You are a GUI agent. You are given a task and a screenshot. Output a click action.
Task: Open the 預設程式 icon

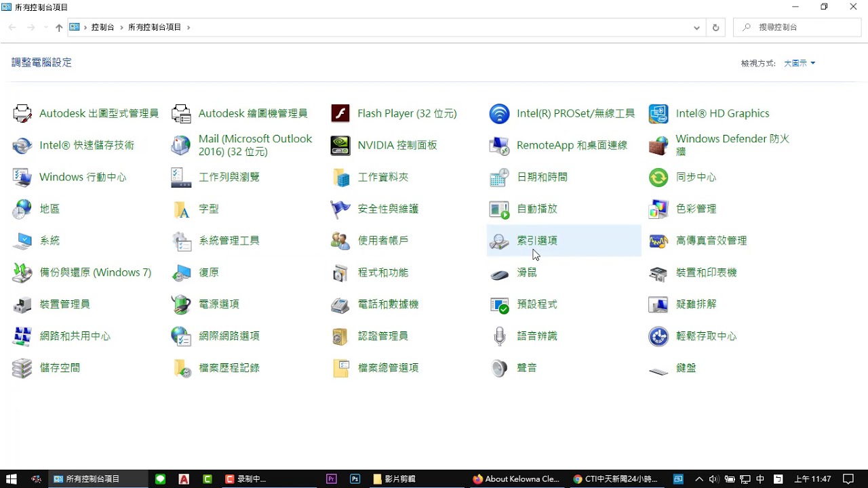pos(499,304)
